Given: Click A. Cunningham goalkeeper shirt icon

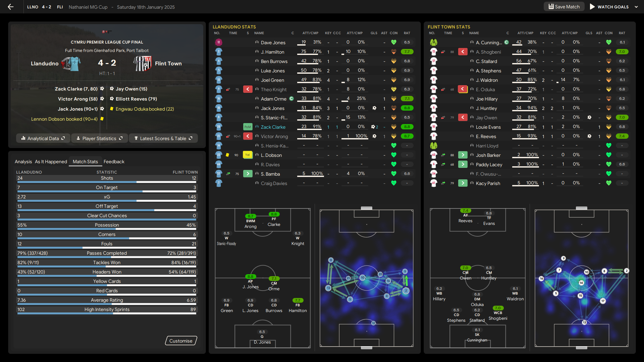Looking at the screenshot, I should 434,43.
